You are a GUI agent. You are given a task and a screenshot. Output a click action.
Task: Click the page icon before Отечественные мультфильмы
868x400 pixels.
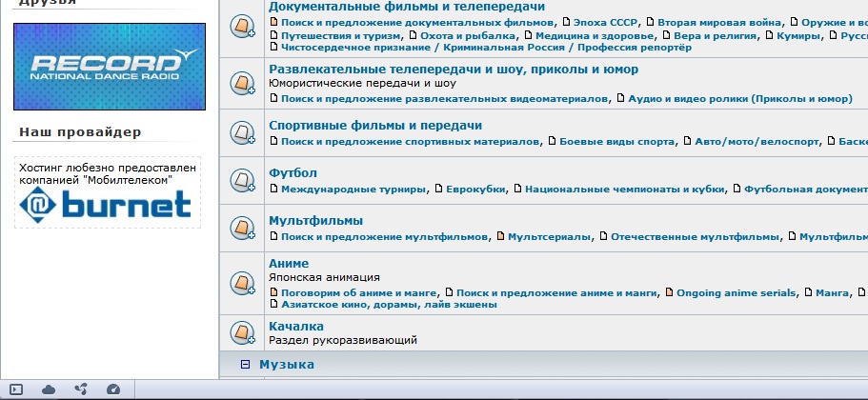click(x=604, y=236)
